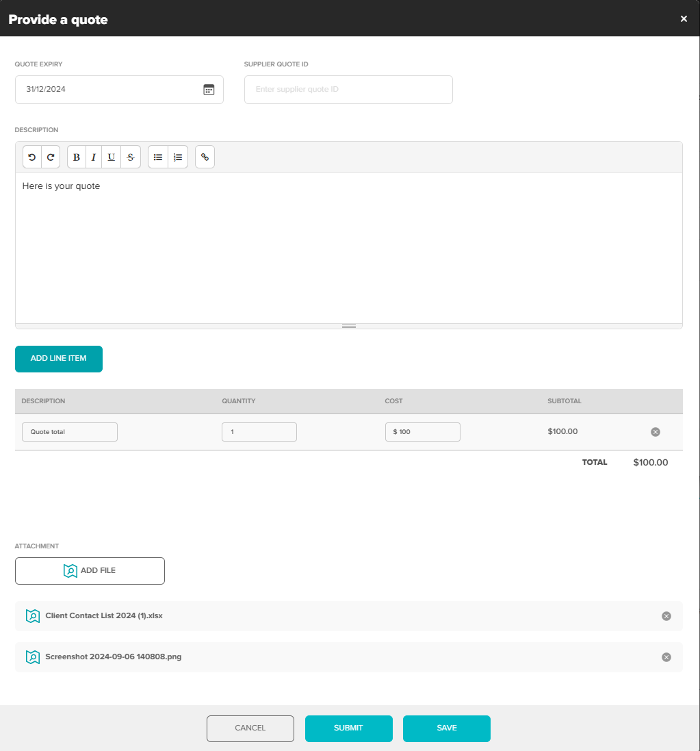Cancel the quote
This screenshot has width=700, height=751.
point(250,728)
